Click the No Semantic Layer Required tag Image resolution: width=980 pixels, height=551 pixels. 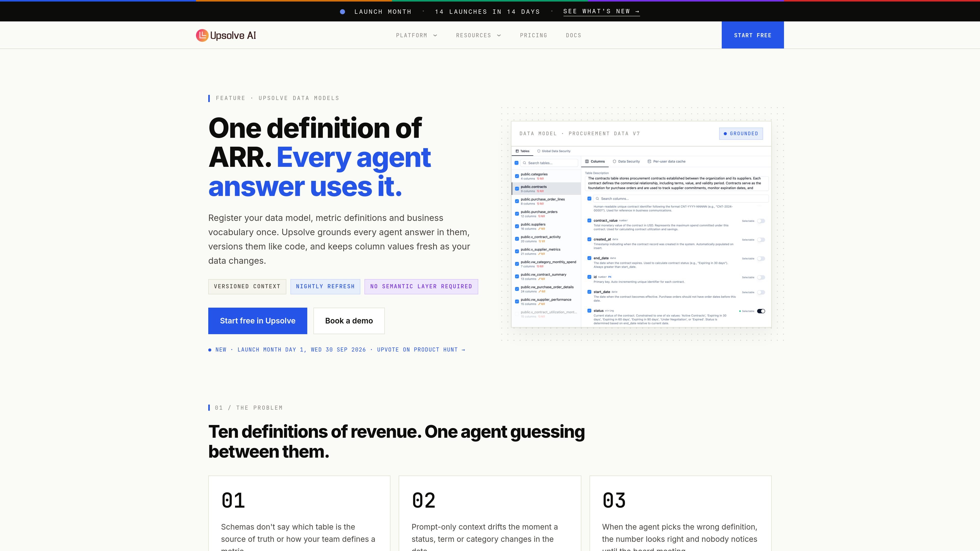click(421, 286)
